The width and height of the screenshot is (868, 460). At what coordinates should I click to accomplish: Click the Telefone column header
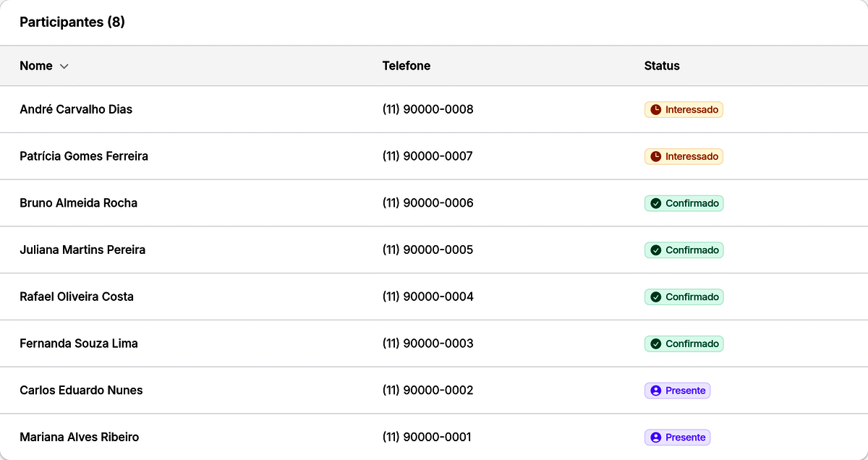coord(407,66)
